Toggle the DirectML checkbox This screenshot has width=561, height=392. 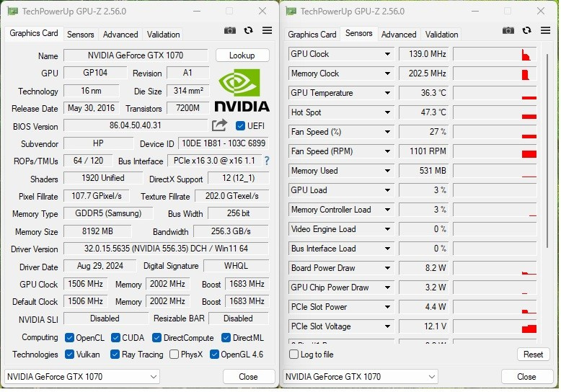[x=226, y=338]
